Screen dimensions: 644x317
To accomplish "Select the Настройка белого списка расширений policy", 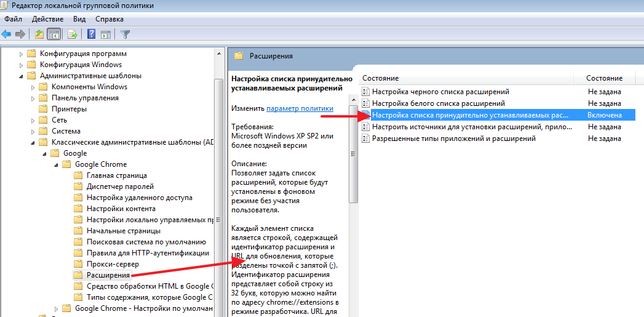I will pyautogui.click(x=438, y=103).
